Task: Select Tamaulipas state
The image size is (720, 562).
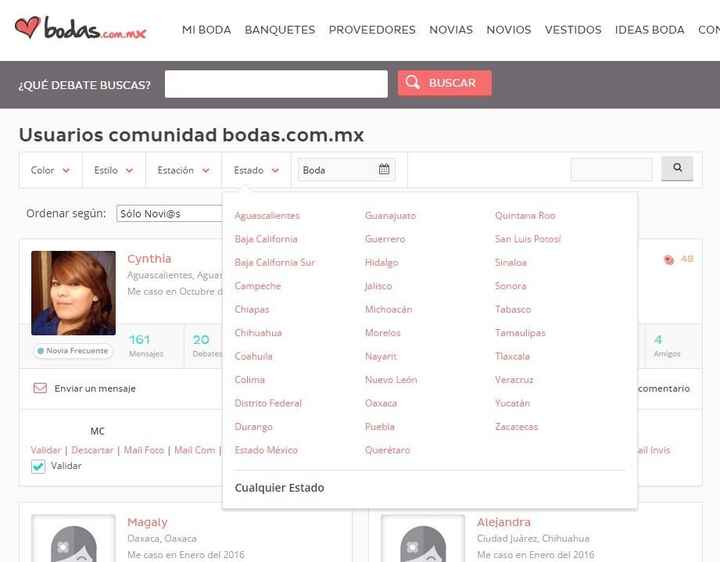Action: click(520, 332)
